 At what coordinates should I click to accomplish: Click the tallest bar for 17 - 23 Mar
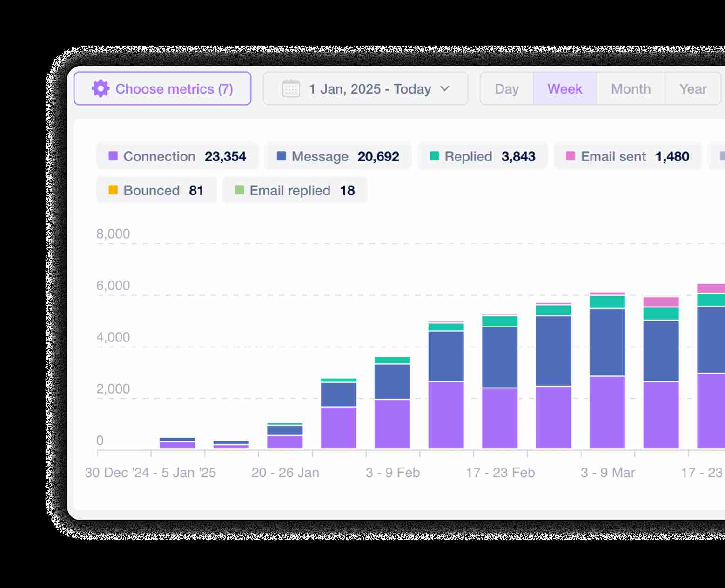click(712, 372)
